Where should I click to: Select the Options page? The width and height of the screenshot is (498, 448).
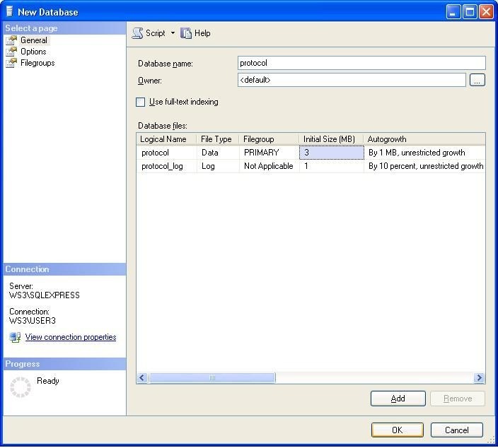point(33,52)
